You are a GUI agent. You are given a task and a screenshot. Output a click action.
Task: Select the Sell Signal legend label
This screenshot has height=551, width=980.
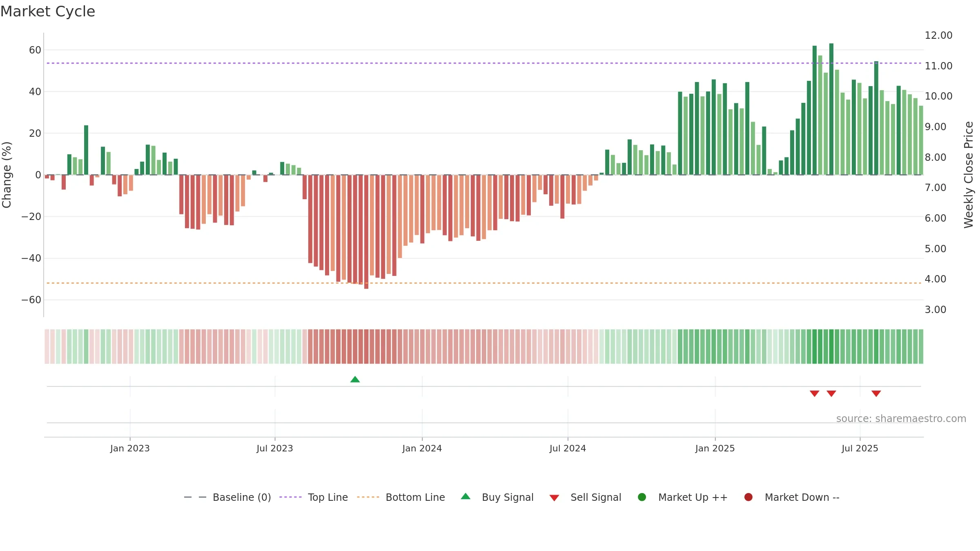point(596,497)
